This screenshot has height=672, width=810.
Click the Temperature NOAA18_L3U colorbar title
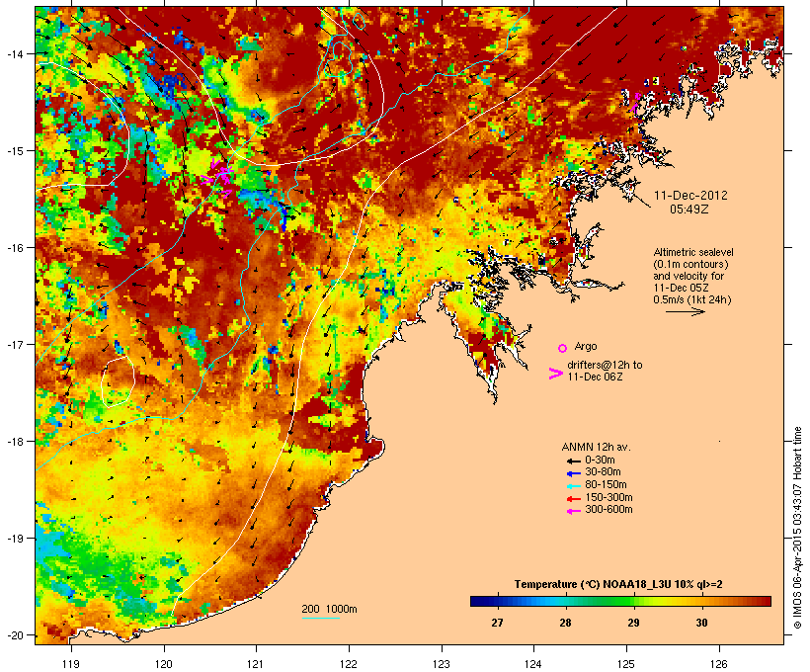pyautogui.click(x=618, y=585)
